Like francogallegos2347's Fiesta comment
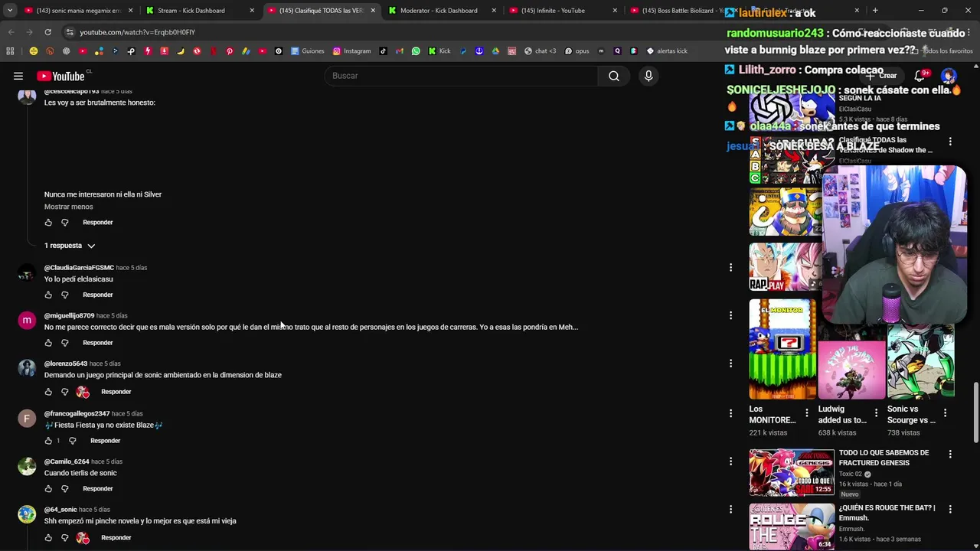 (x=48, y=441)
